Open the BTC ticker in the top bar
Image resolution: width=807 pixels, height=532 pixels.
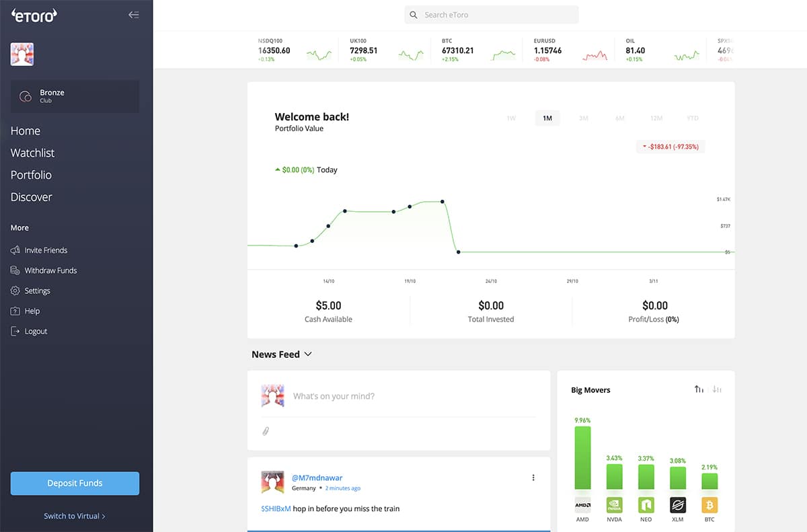click(x=479, y=50)
